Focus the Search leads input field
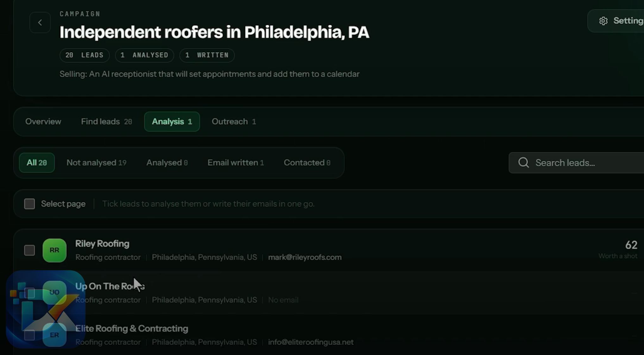Image resolution: width=644 pixels, height=355 pixels. click(x=576, y=163)
